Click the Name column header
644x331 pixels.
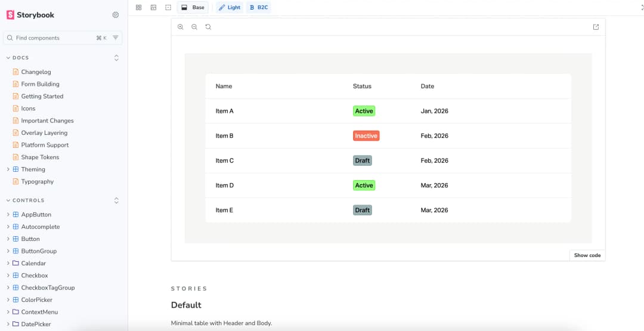pyautogui.click(x=224, y=86)
